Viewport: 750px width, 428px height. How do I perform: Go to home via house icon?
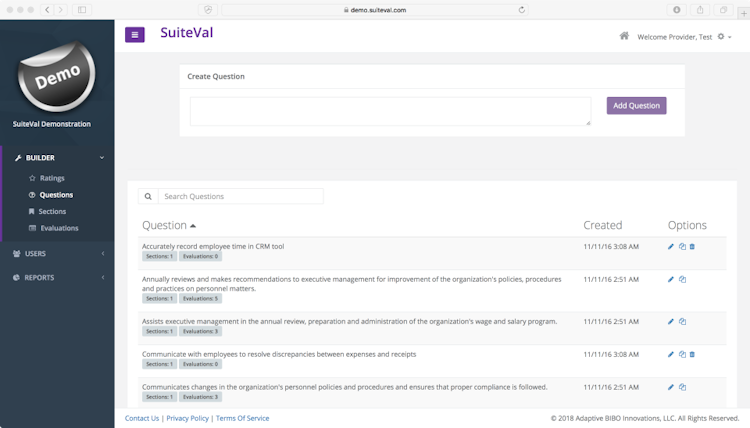pyautogui.click(x=624, y=36)
